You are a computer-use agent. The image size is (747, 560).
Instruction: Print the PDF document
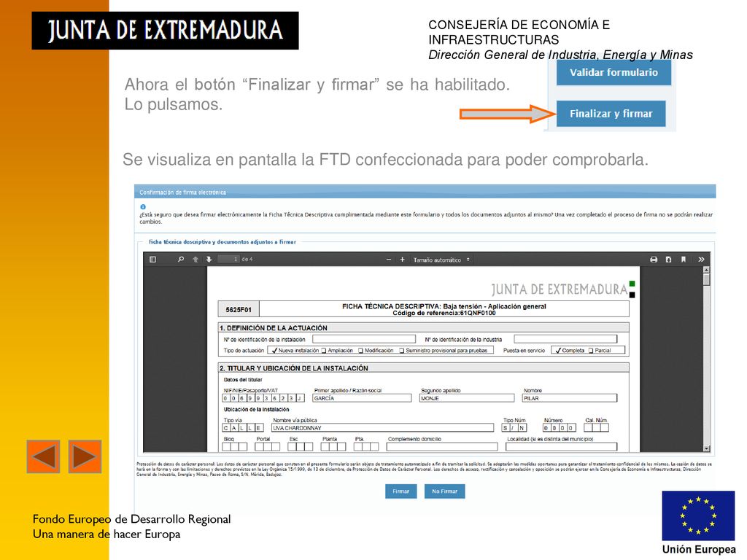click(654, 260)
